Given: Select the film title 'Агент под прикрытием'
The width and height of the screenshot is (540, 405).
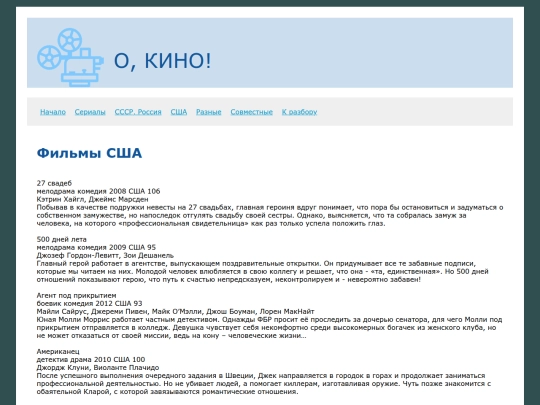Looking at the screenshot, I should [76, 295].
